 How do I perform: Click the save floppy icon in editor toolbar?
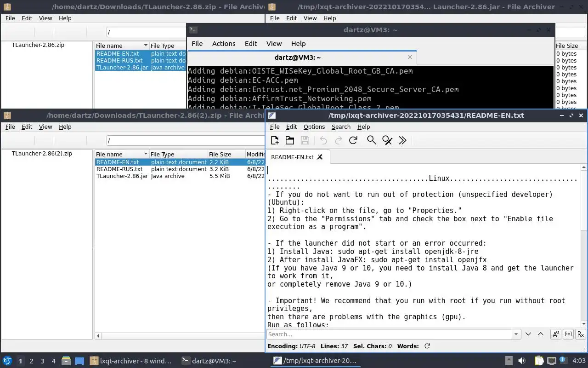tap(305, 140)
